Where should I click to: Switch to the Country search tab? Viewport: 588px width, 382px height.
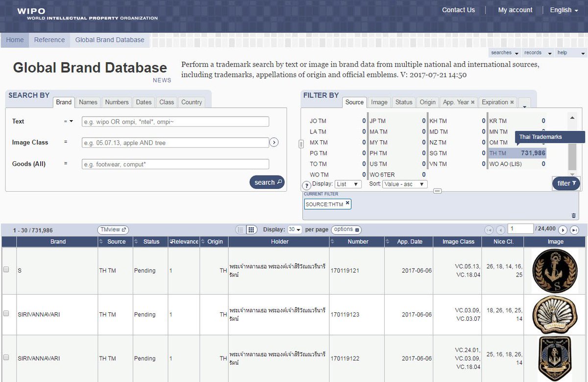(192, 102)
